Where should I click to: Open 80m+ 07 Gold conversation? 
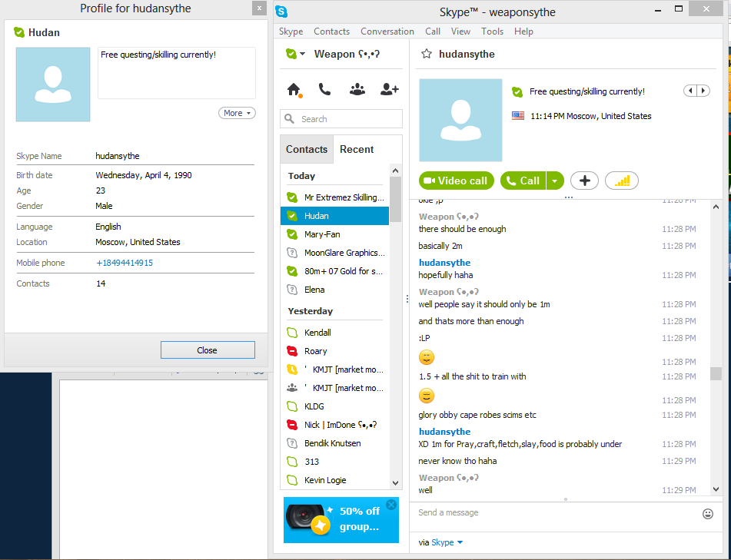pyautogui.click(x=334, y=271)
